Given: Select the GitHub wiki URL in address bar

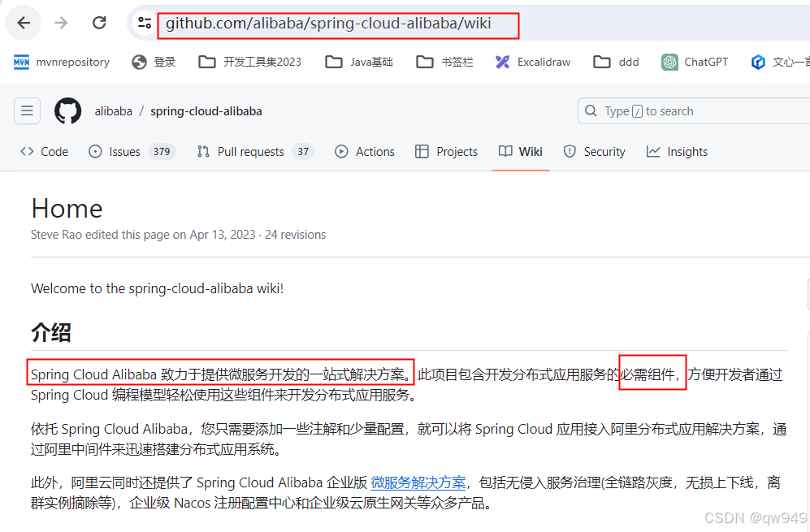Looking at the screenshot, I should pos(328,24).
